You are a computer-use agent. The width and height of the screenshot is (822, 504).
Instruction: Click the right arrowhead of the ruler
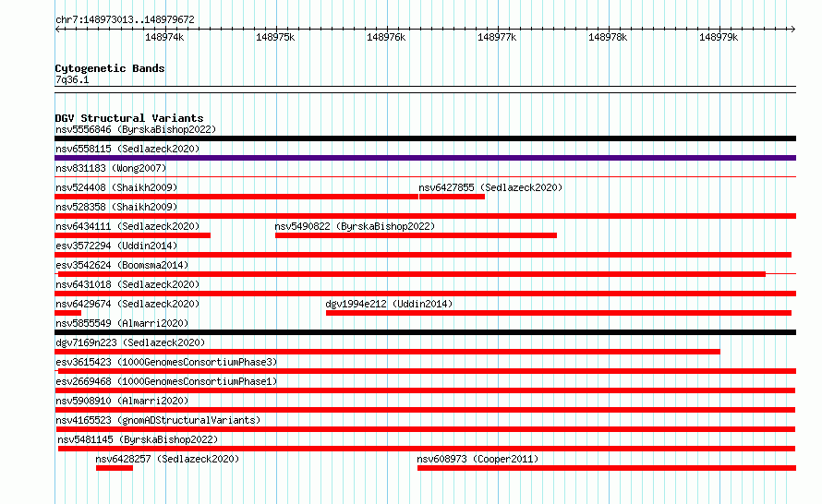tap(793, 29)
